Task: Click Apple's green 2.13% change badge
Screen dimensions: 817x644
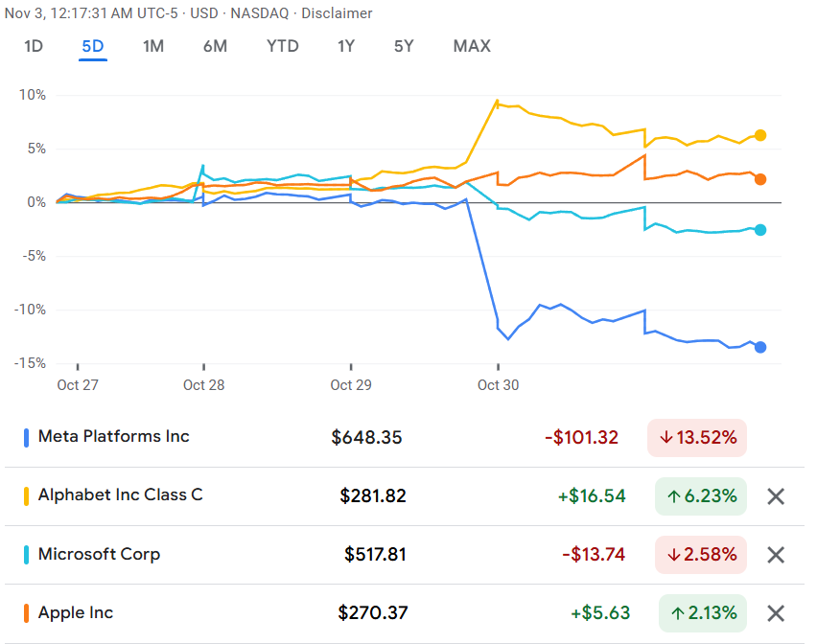Action: (x=702, y=613)
